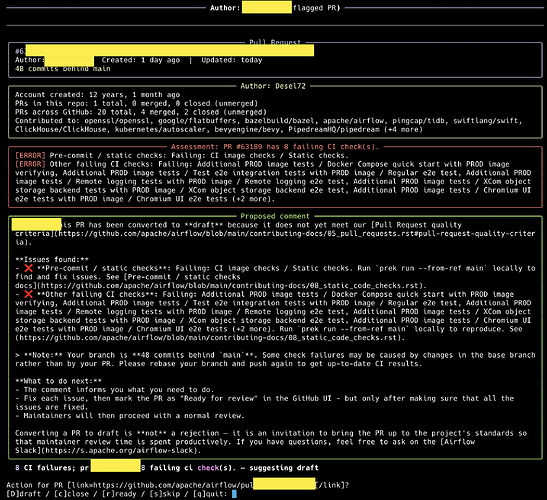Image resolution: width=547 pixels, height=500 pixels.
Task: Click 'flagged PR)' in the top header
Action: pos(316,8)
